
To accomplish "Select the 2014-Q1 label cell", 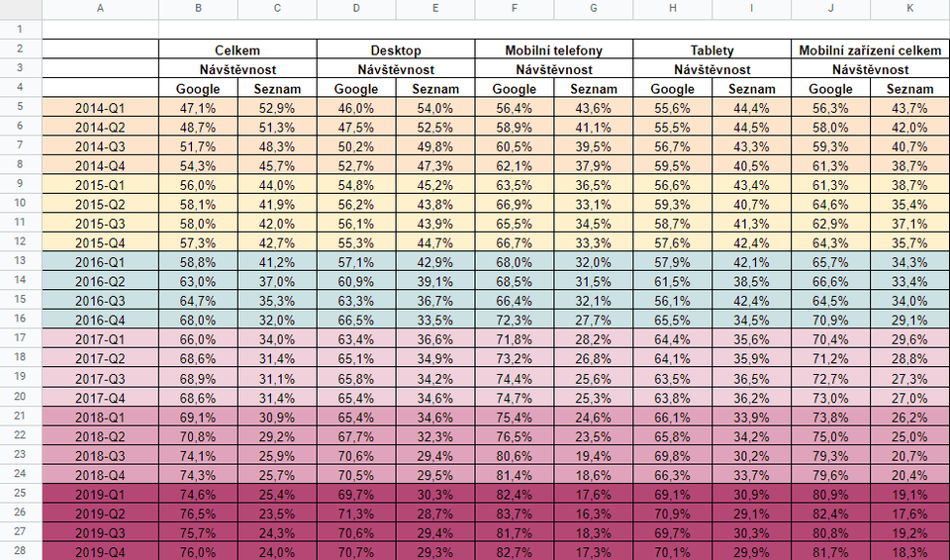I will coord(101,107).
